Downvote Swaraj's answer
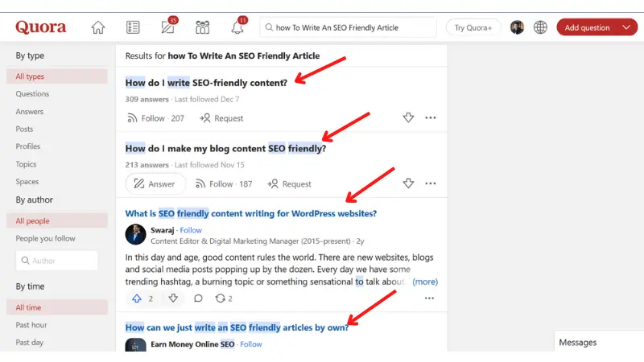The width and height of the screenshot is (644, 362). click(x=173, y=298)
